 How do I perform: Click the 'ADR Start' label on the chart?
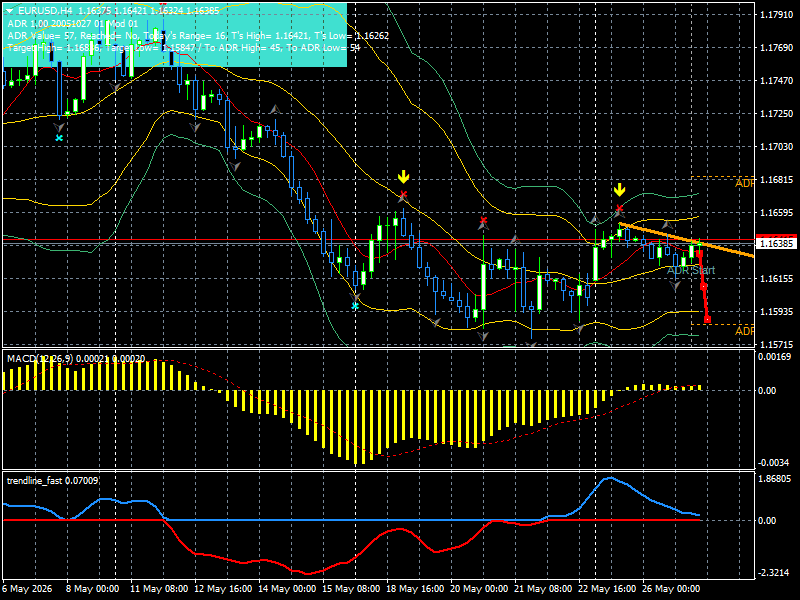click(691, 270)
